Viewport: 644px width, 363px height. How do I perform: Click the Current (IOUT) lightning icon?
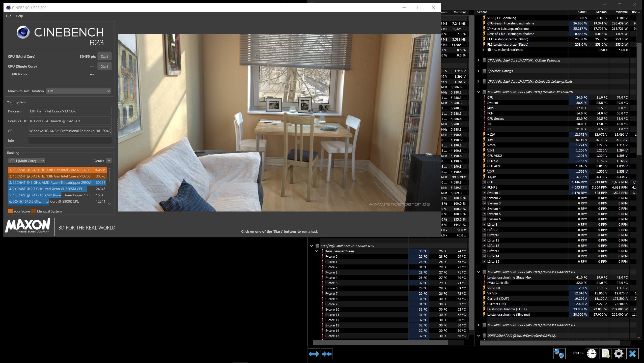[x=484, y=298]
